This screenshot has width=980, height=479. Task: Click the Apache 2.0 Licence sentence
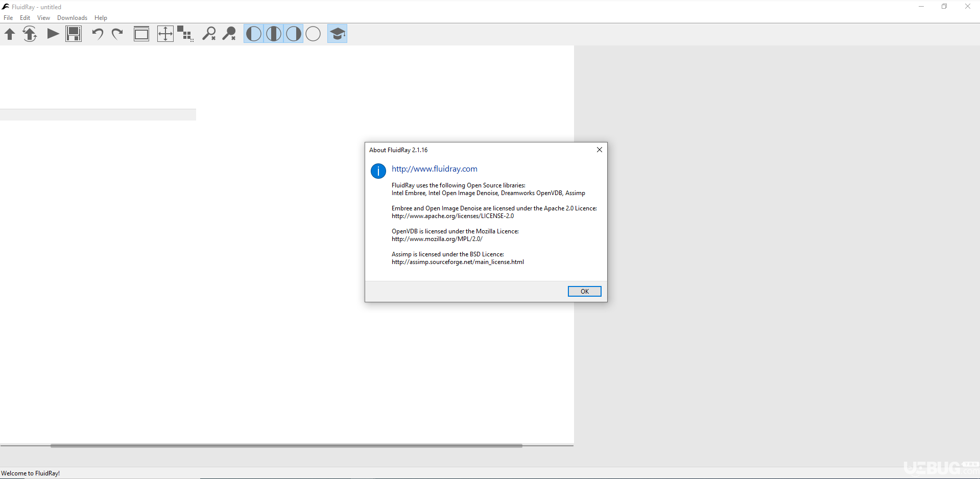pyautogui.click(x=494, y=208)
